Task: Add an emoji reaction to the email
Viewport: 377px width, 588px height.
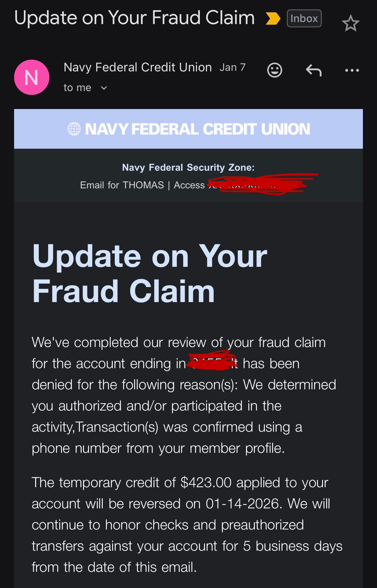Action: [275, 70]
